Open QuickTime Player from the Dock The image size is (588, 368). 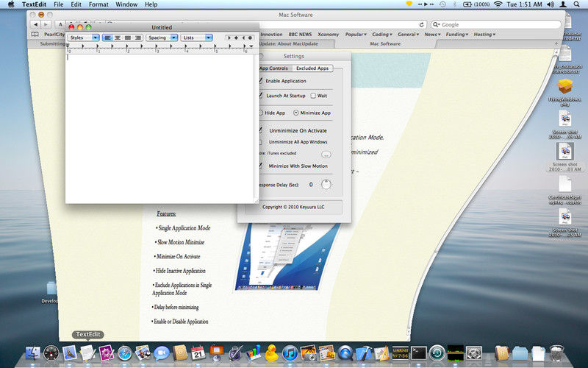click(345, 353)
